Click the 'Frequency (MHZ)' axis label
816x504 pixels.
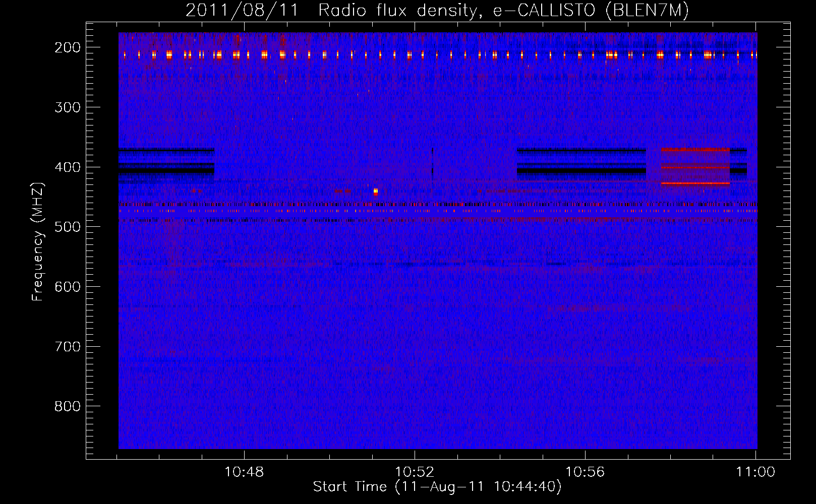point(38,241)
